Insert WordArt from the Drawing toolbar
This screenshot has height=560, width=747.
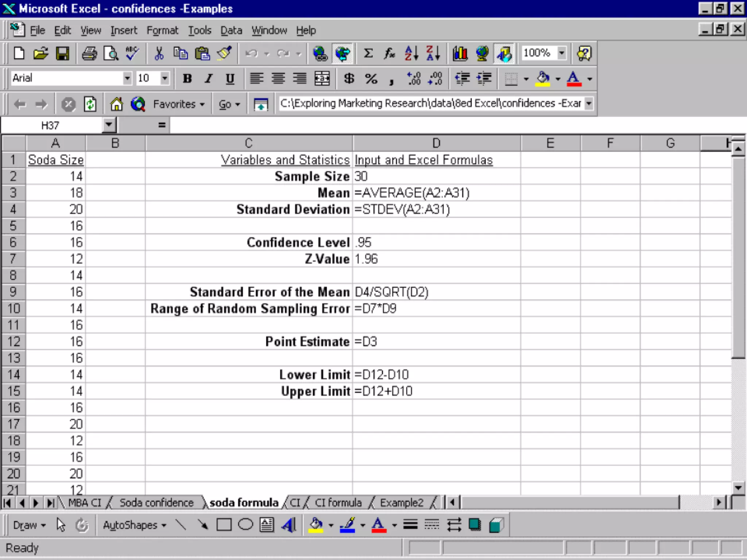coord(289,525)
